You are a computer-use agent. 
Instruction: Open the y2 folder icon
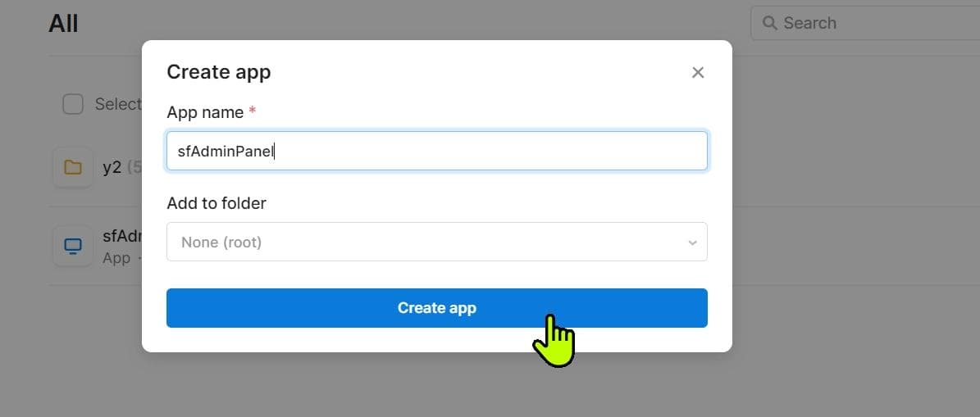pos(73,167)
